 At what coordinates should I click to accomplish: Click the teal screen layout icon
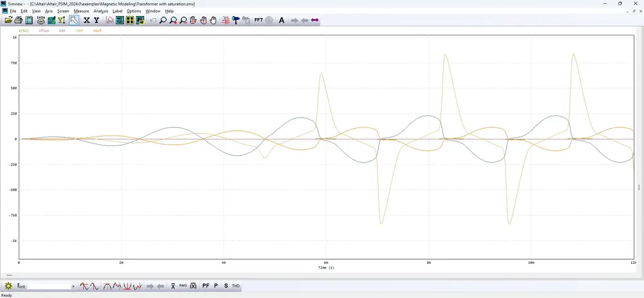[120, 20]
